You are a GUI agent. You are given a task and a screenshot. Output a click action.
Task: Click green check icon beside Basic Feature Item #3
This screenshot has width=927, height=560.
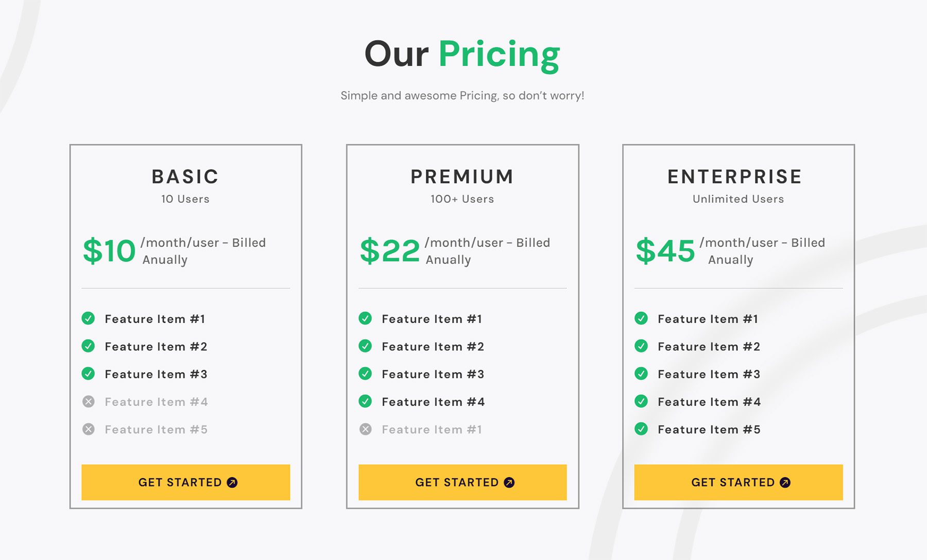[88, 374]
